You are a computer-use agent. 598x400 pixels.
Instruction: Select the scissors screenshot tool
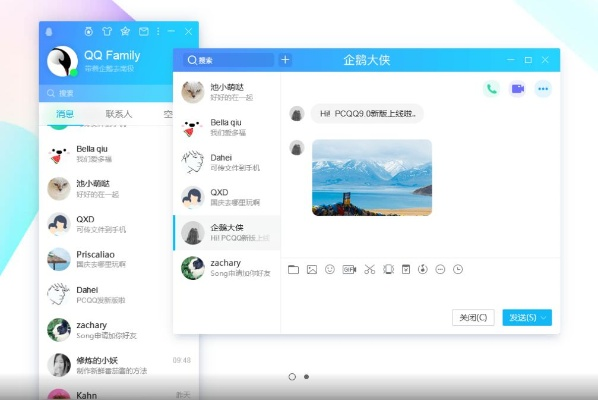[x=370, y=270]
